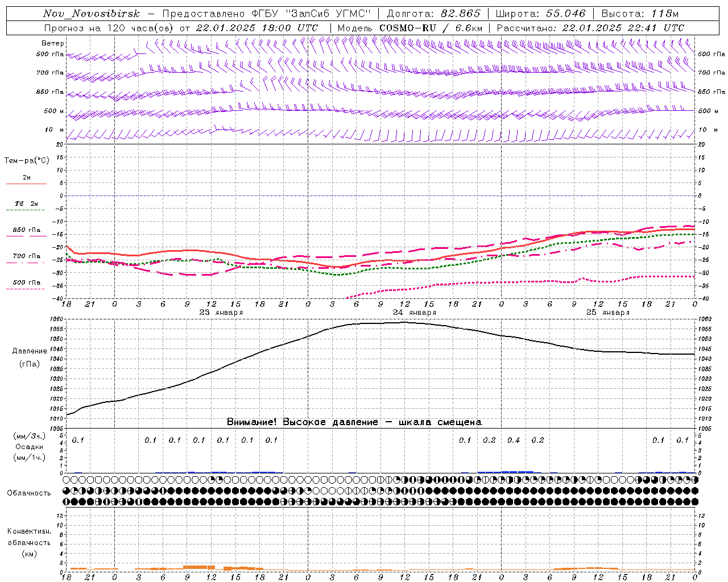Click the Td 2м dew point legend label
The height and width of the screenshot is (582, 728).
tap(26, 203)
